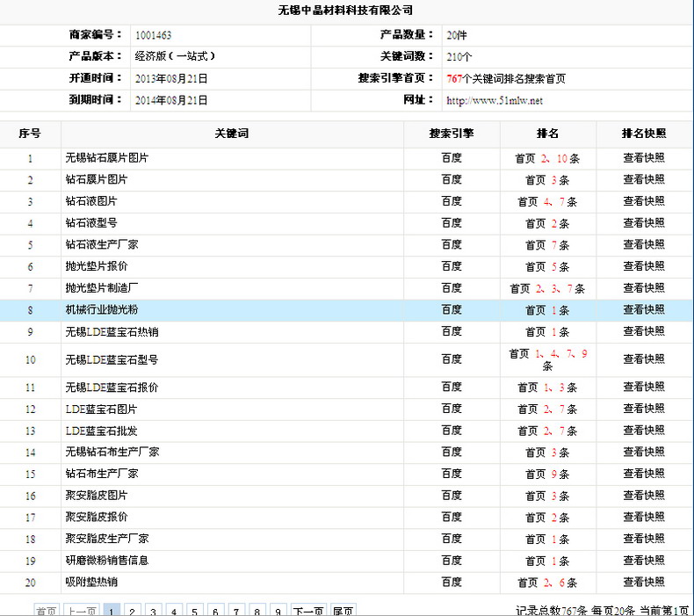The width and height of the screenshot is (694, 616).
Task: View snapshot for LDE蓝宝石批发
Action: 644,431
